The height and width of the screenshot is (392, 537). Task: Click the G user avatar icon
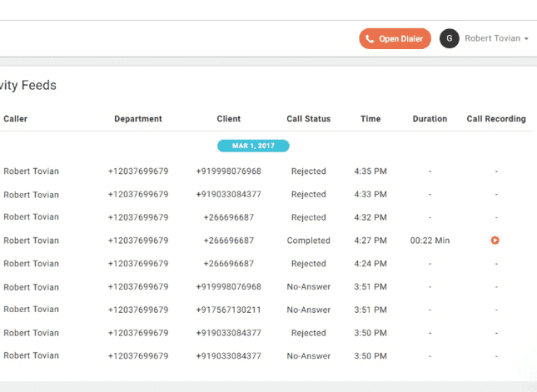450,38
